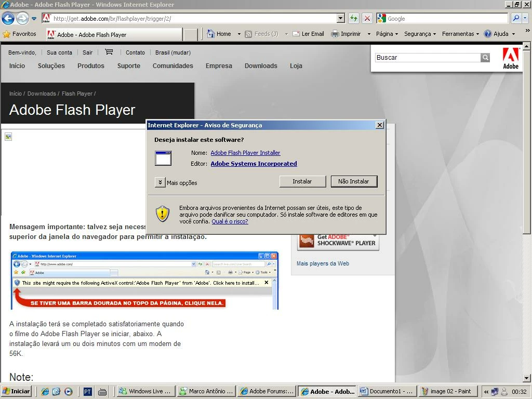
Task: Click the Instalar button
Action: pyautogui.click(x=302, y=181)
